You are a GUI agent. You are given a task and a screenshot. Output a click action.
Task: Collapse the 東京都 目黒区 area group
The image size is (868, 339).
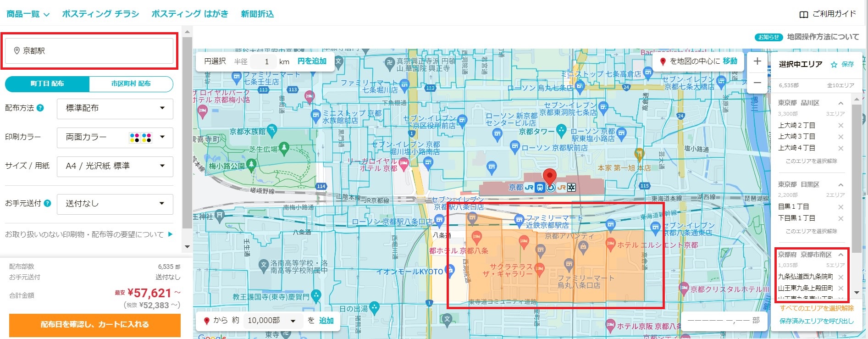pyautogui.click(x=841, y=185)
